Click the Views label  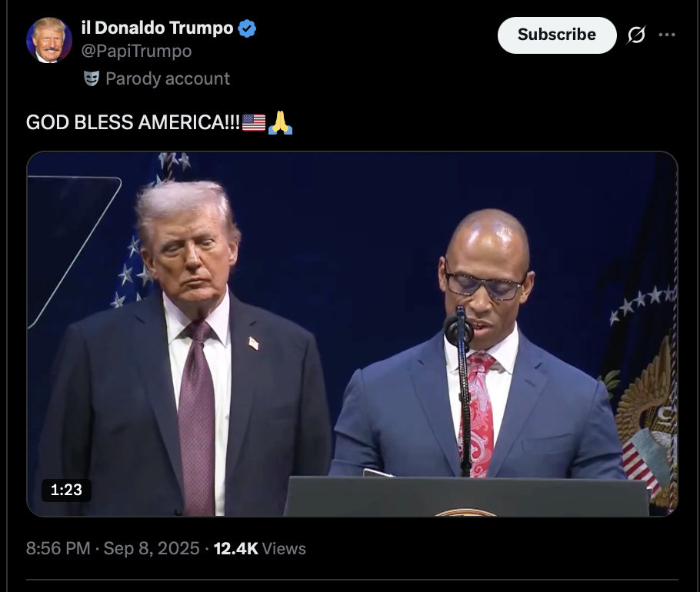[284, 548]
